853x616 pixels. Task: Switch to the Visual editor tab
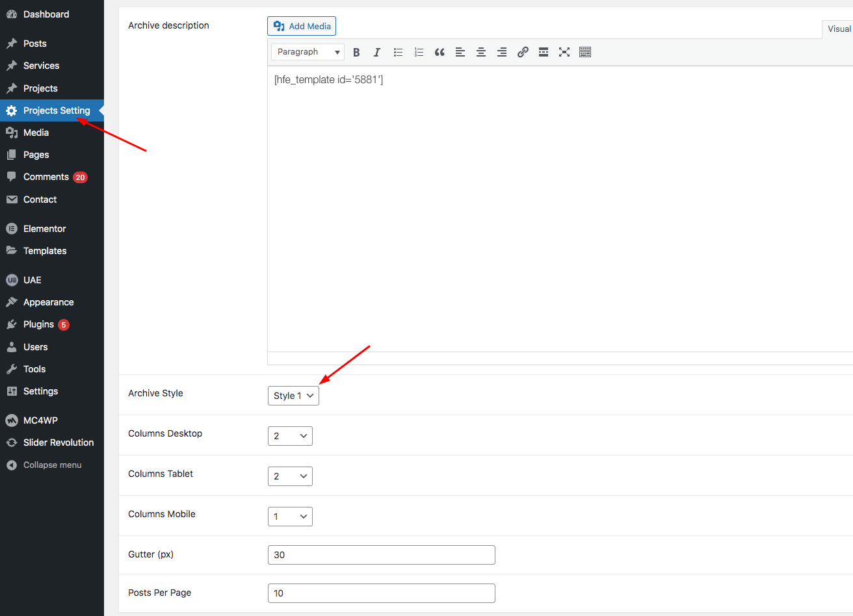(838, 29)
